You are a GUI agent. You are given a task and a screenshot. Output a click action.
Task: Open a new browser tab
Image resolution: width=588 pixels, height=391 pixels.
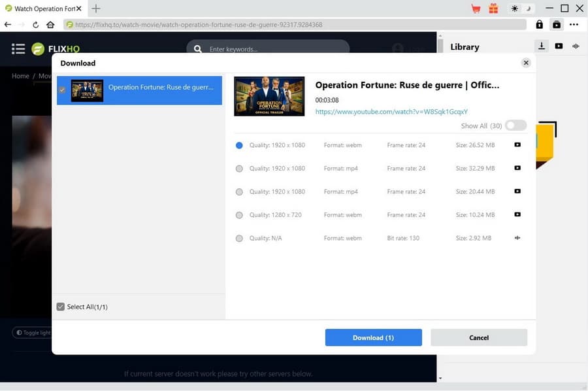coord(96,8)
